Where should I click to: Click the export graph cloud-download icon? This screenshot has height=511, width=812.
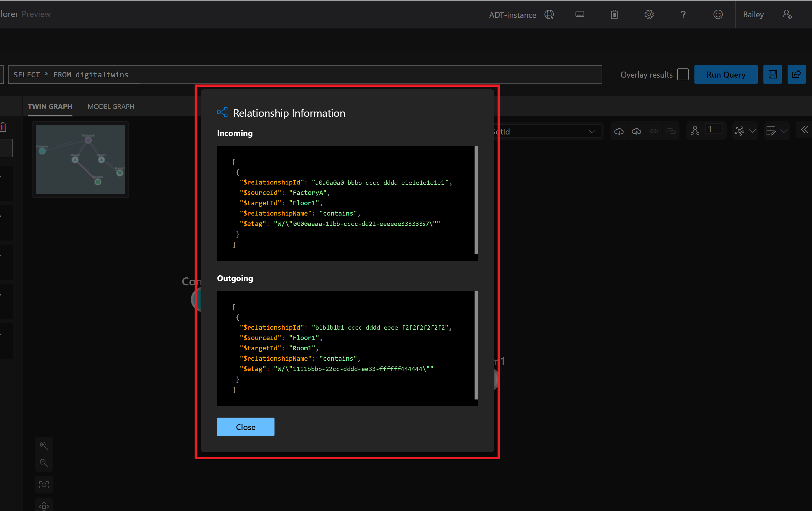619,131
